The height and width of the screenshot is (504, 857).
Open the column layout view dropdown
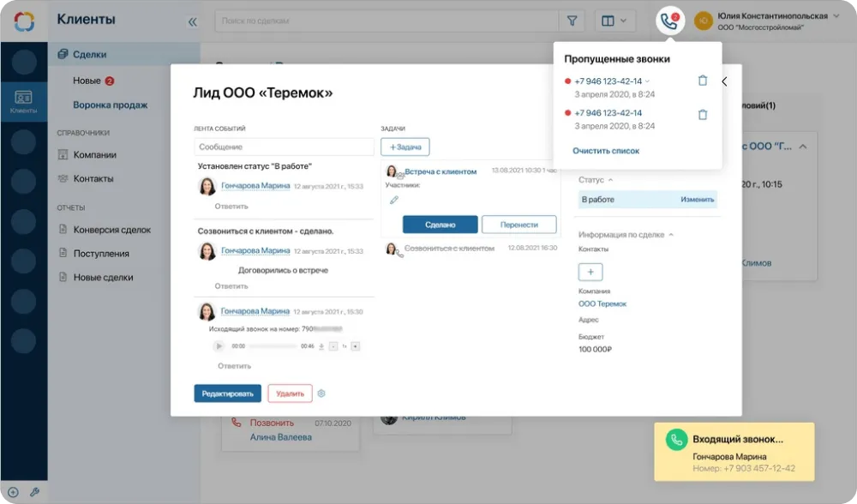[x=615, y=21]
